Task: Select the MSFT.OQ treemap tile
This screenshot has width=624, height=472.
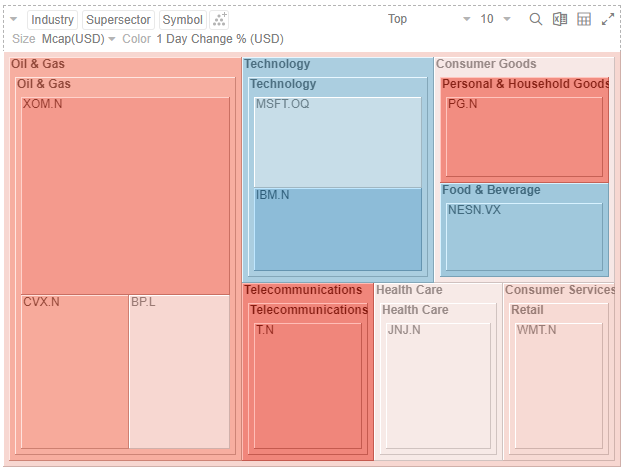Action: click(x=337, y=142)
